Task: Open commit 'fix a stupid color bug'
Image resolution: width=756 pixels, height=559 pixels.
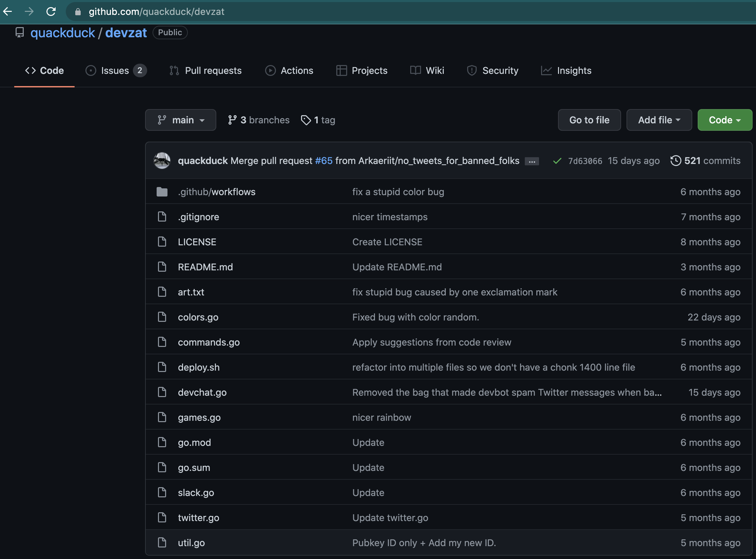Action: pyautogui.click(x=398, y=192)
